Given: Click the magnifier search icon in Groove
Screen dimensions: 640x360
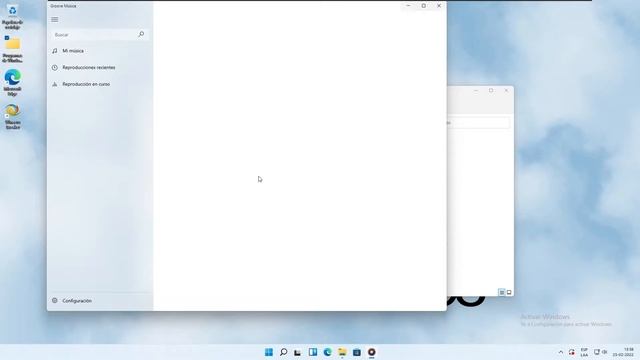Looking at the screenshot, I should coord(141,34).
